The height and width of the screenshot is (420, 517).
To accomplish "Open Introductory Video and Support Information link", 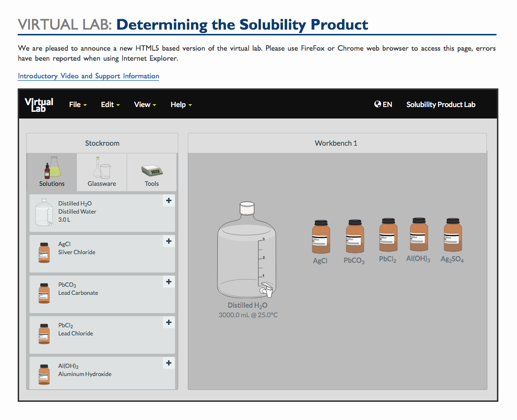I will click(88, 75).
